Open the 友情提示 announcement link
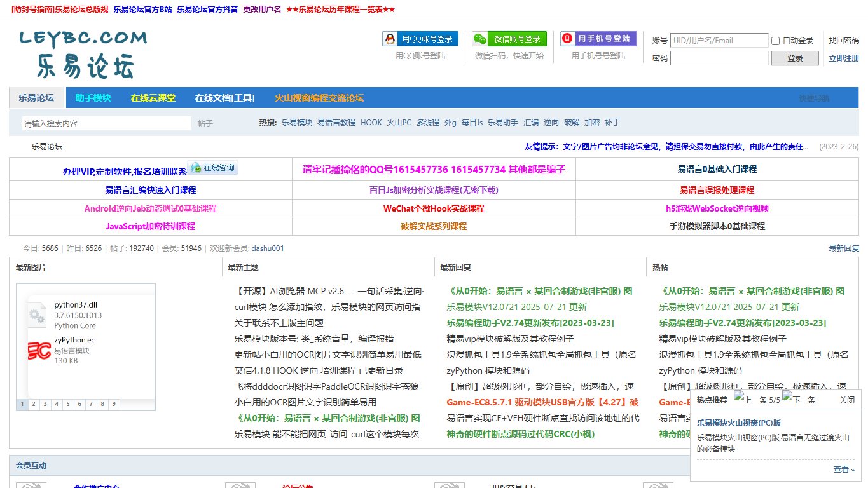 [x=666, y=146]
